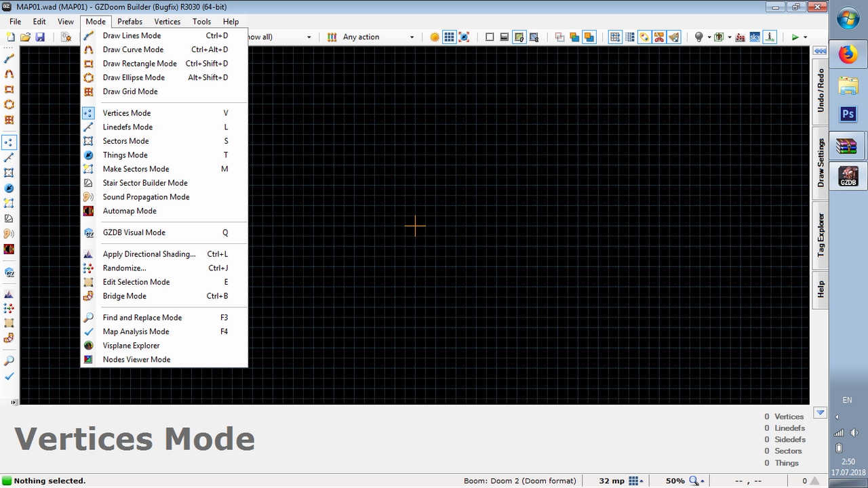Image resolution: width=868 pixels, height=488 pixels.
Task: Open Map Options from the top toolbar icon
Action: pyautogui.click(x=66, y=37)
